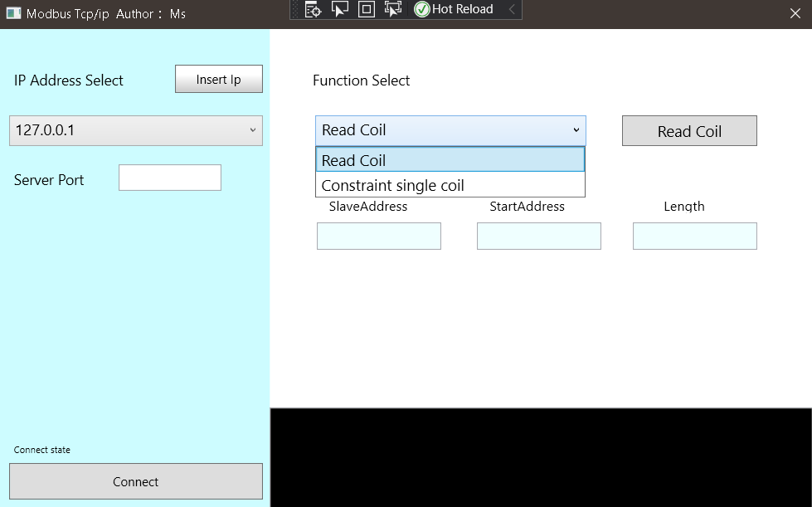The image size is (812, 507).
Task: Focus the SlaveAddress input box
Action: [379, 236]
